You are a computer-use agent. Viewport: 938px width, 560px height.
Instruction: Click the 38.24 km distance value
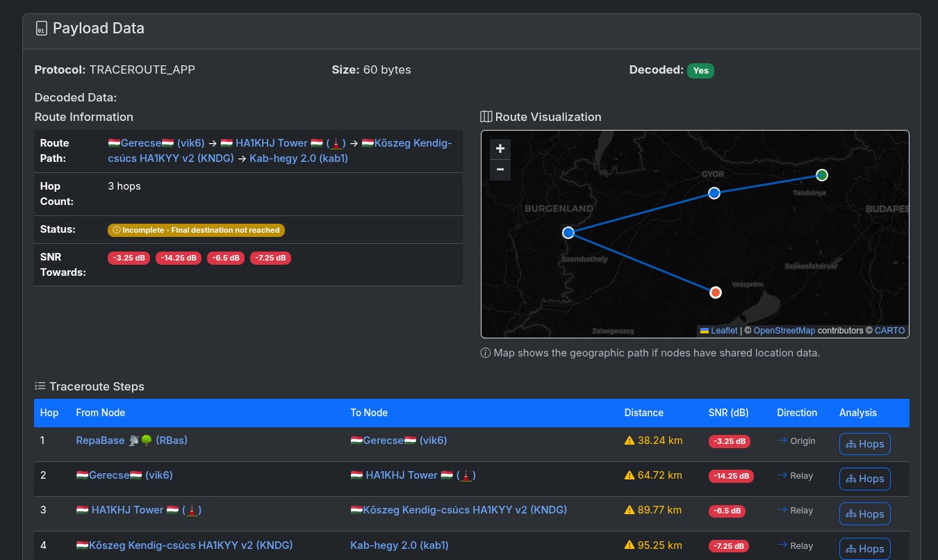tap(660, 440)
